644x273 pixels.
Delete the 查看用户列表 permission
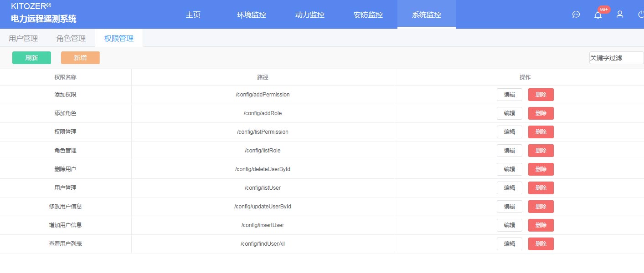(541, 244)
